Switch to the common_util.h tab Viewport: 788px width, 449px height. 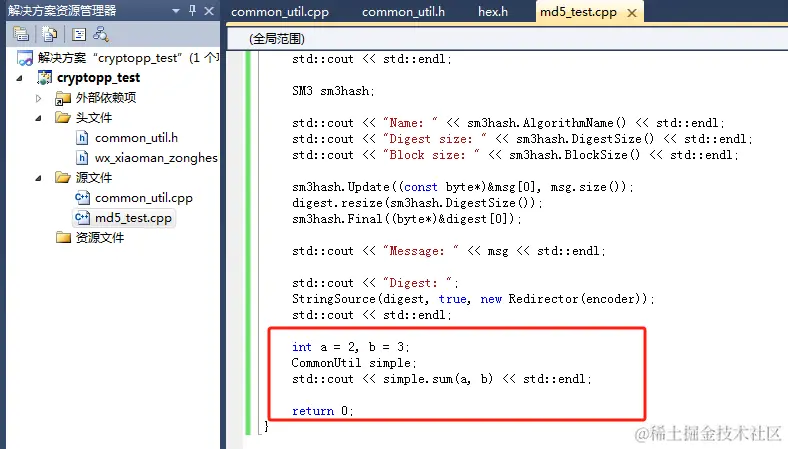coord(404,12)
